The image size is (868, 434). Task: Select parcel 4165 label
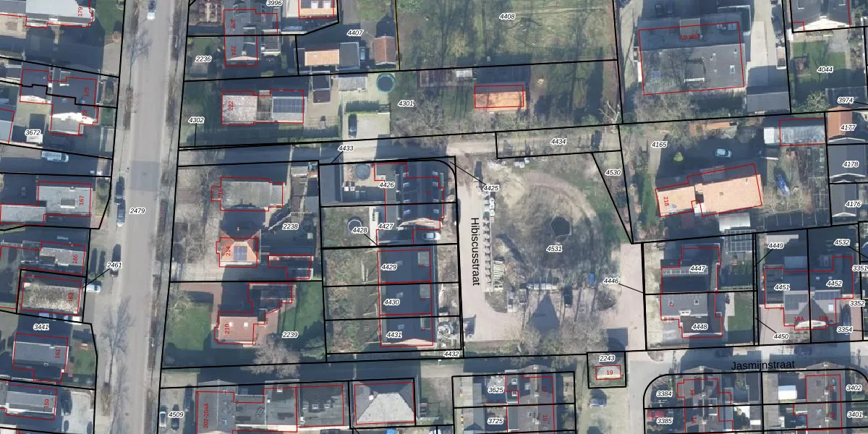659,145
